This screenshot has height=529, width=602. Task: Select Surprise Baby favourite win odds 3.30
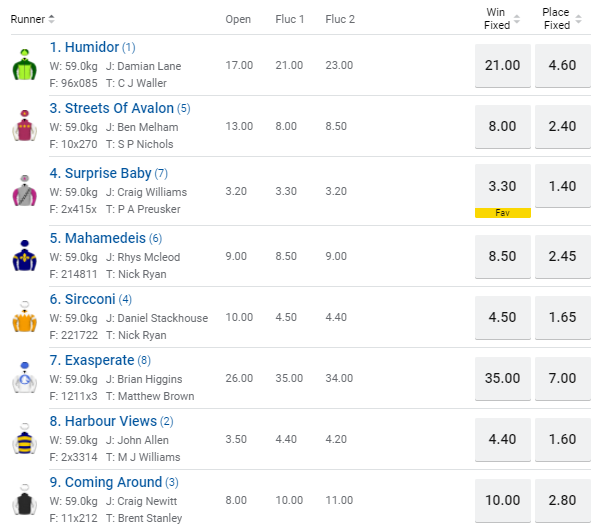[503, 187]
